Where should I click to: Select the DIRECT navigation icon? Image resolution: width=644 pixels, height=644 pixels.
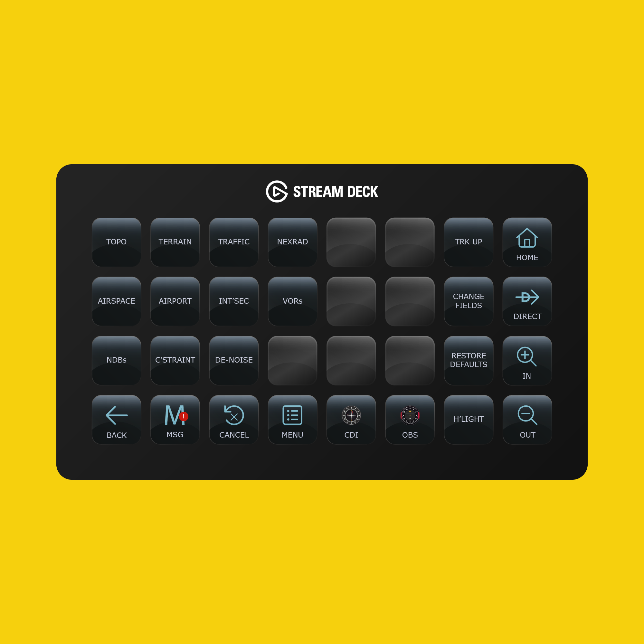[x=527, y=300]
